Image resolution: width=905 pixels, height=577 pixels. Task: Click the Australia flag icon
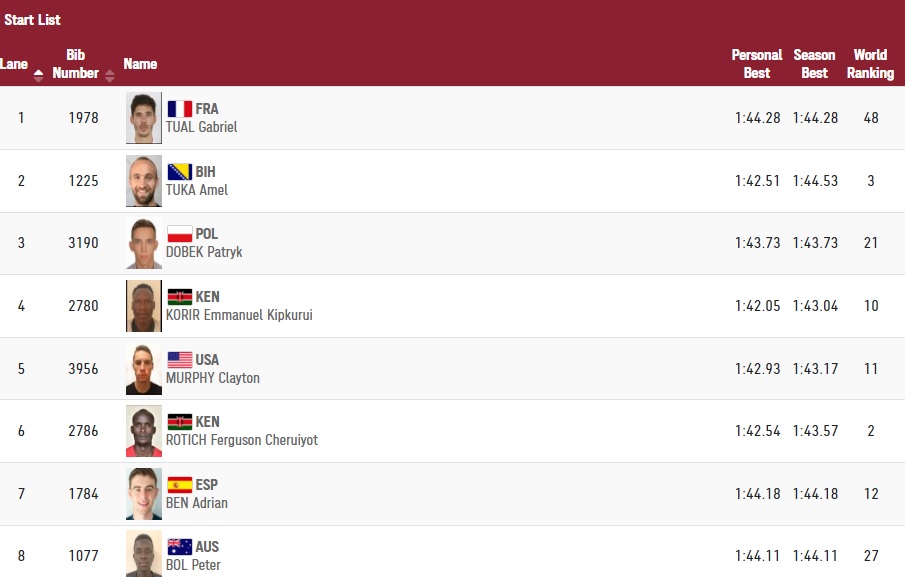[x=180, y=547]
